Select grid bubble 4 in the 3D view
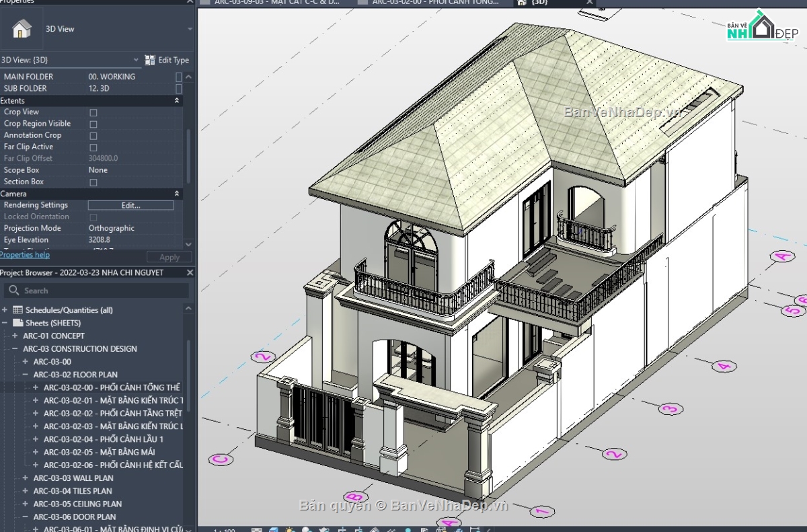807x532 pixels. click(723, 367)
